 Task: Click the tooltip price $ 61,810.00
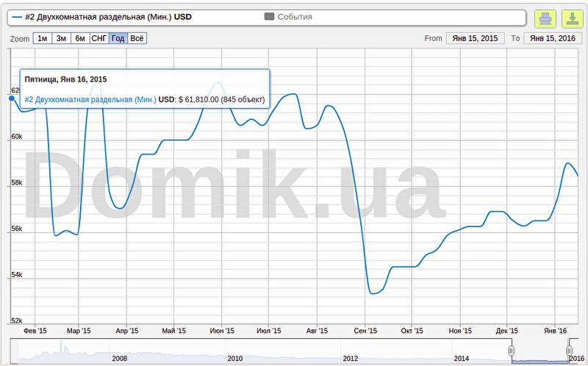[x=198, y=100]
